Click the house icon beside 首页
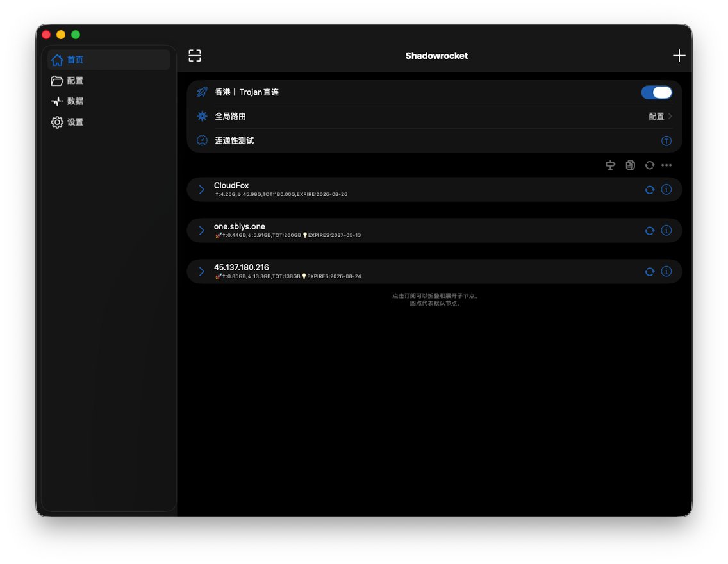Image resolution: width=728 pixels, height=564 pixels. (x=57, y=60)
